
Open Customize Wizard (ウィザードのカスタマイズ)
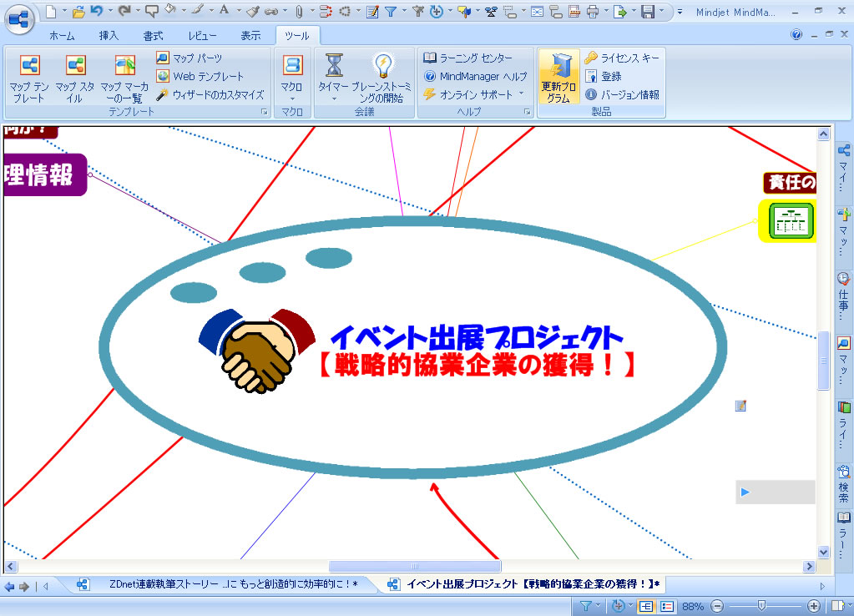pos(210,94)
